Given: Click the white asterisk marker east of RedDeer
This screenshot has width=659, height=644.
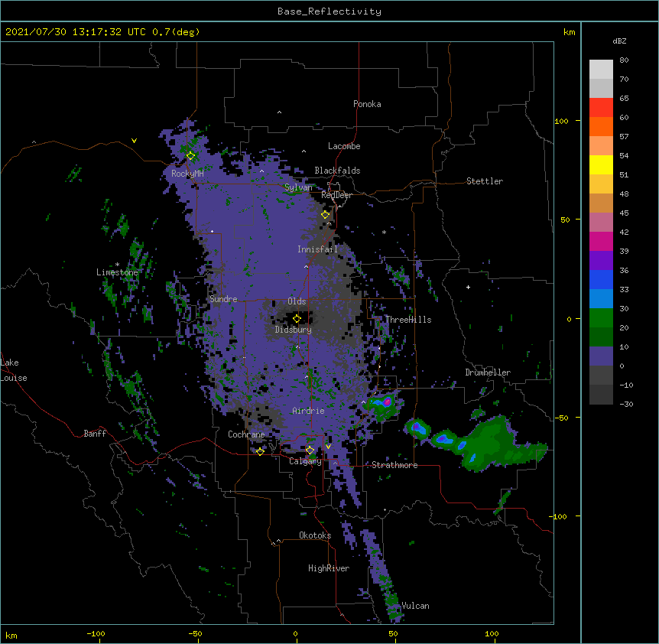Looking at the screenshot, I should pos(384,233).
